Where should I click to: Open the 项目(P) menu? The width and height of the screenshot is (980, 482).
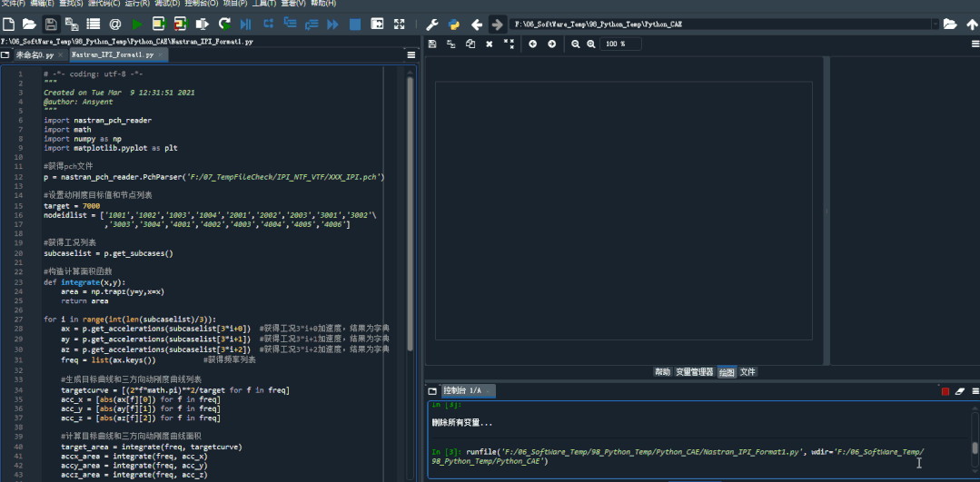click(x=235, y=3)
